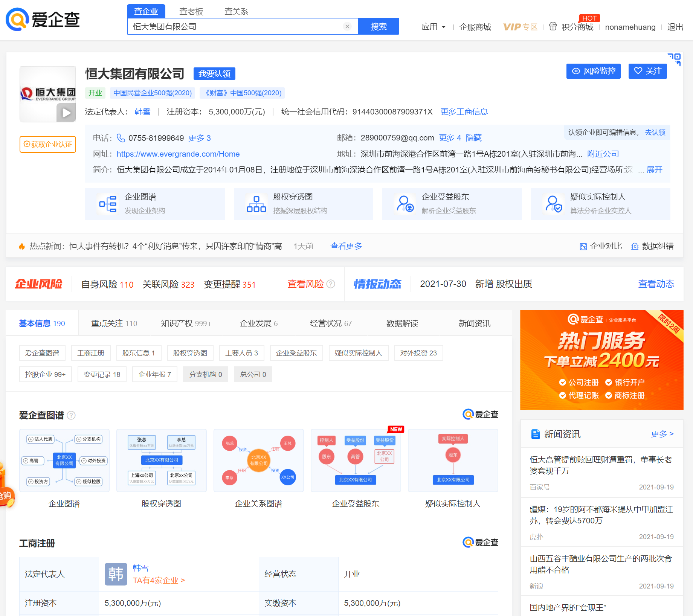Click the news document icon in sidebar
Image resolution: width=693 pixels, height=616 pixels.
pyautogui.click(x=535, y=434)
